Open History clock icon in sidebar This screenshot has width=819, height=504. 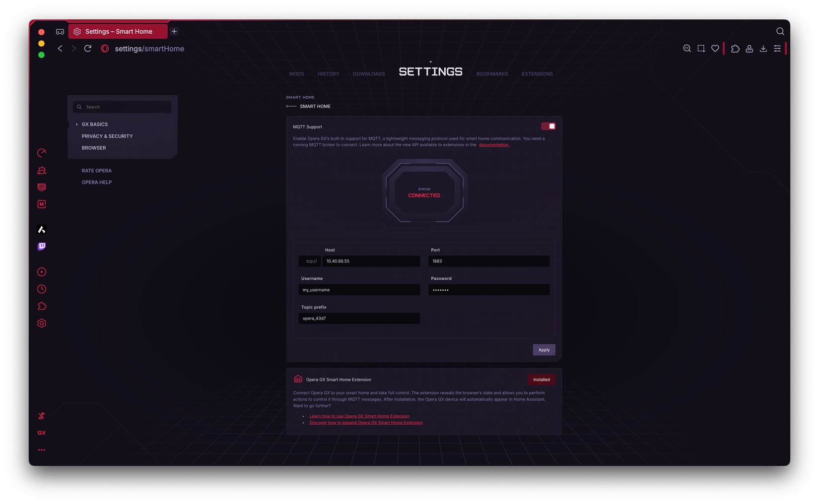[x=42, y=289]
